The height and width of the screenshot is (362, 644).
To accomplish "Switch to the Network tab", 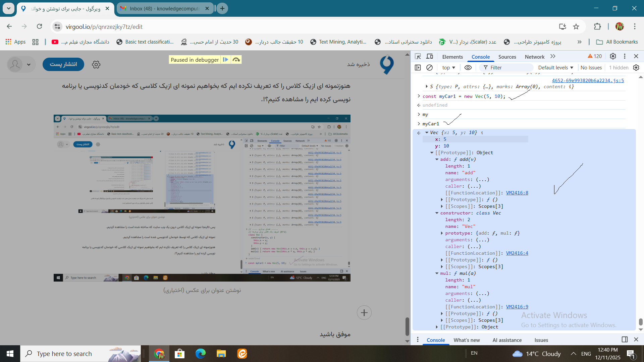I will click(534, 57).
